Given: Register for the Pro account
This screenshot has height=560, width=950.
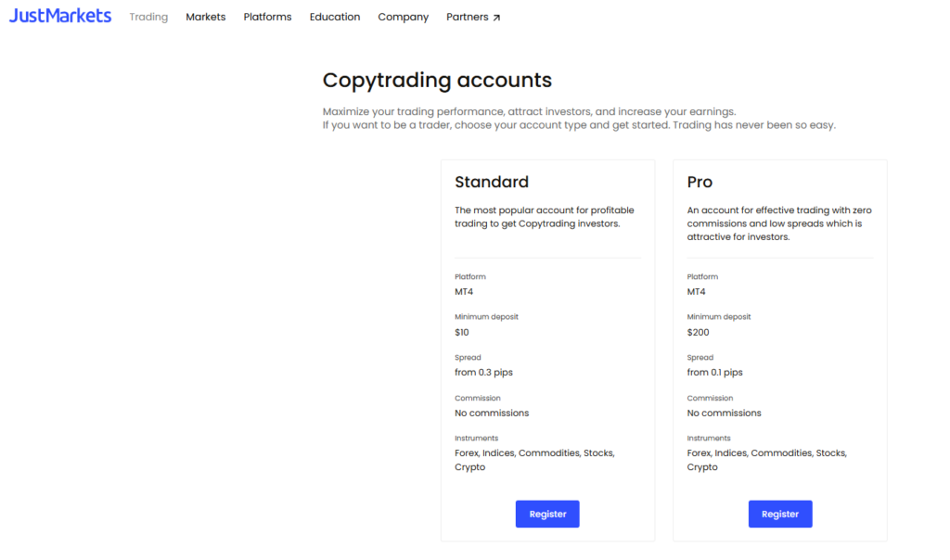Looking at the screenshot, I should [x=779, y=514].
